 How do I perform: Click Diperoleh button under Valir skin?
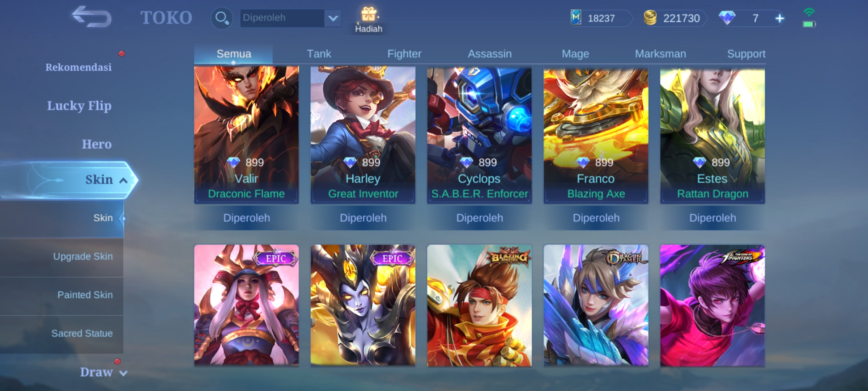[x=247, y=218]
